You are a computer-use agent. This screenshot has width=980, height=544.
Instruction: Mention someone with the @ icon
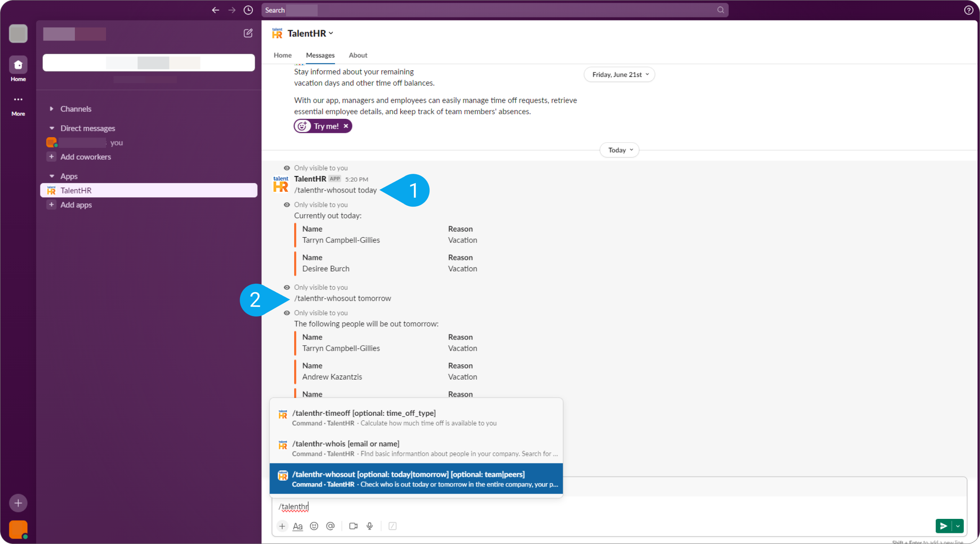(330, 526)
